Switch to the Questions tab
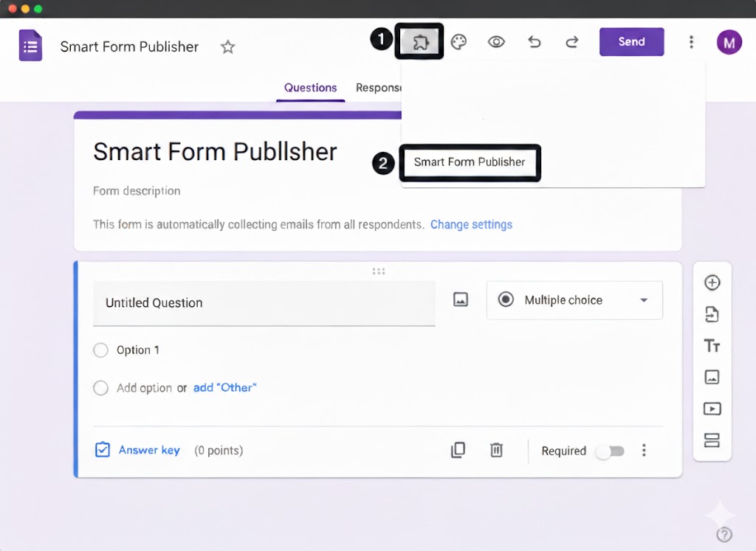Image resolution: width=756 pixels, height=551 pixels. (x=310, y=87)
